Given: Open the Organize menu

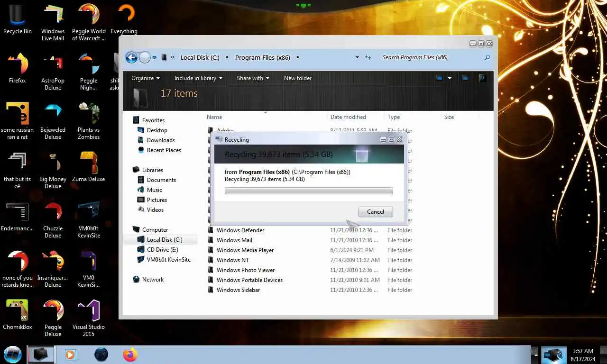Looking at the screenshot, I should coord(146,78).
